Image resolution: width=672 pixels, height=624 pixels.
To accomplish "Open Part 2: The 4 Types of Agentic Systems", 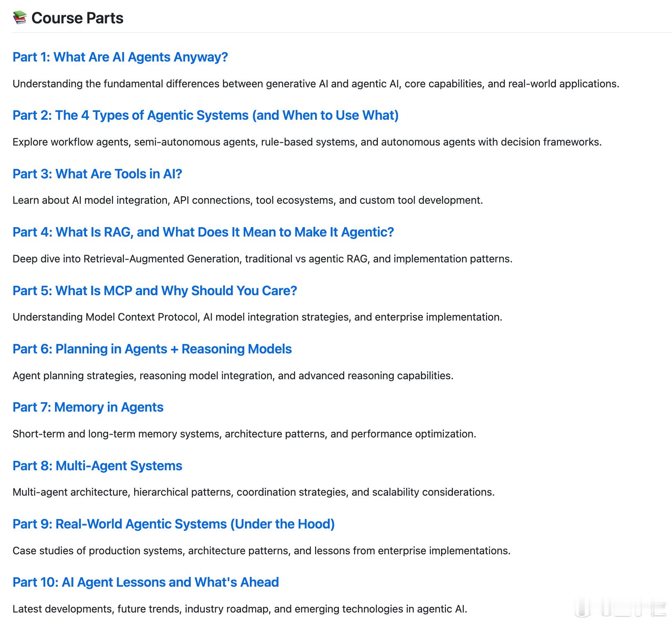I will [x=206, y=115].
